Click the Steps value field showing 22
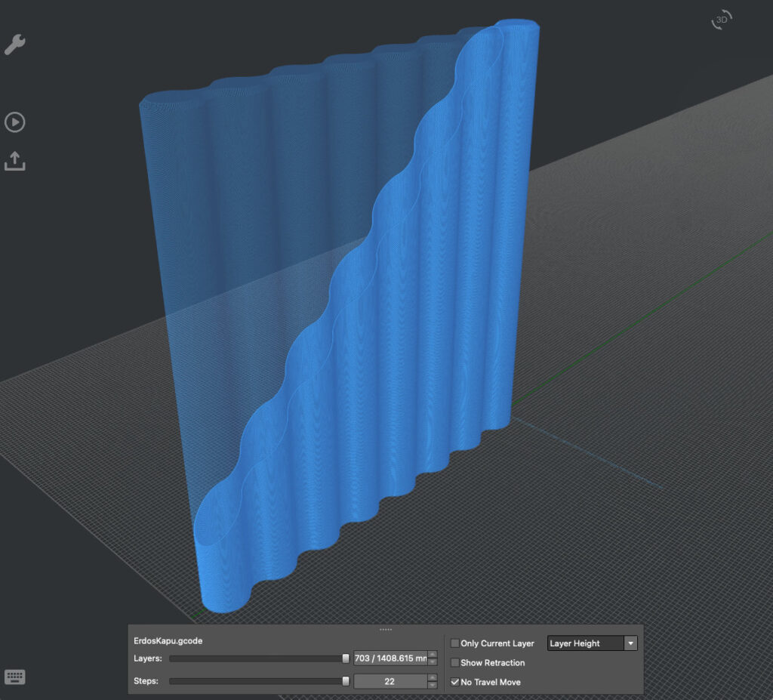The width and height of the screenshot is (773, 700). point(390,681)
